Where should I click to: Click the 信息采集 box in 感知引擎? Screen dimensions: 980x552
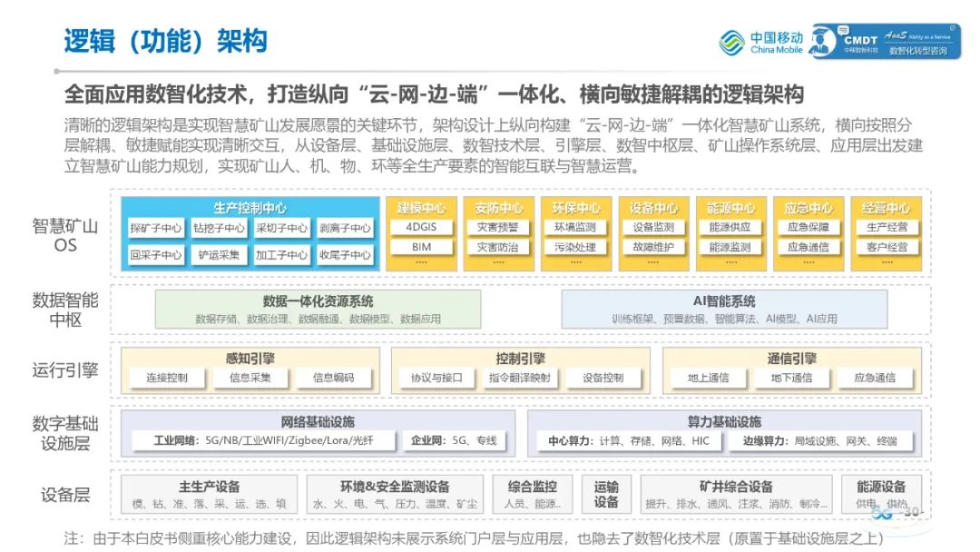pos(250,378)
